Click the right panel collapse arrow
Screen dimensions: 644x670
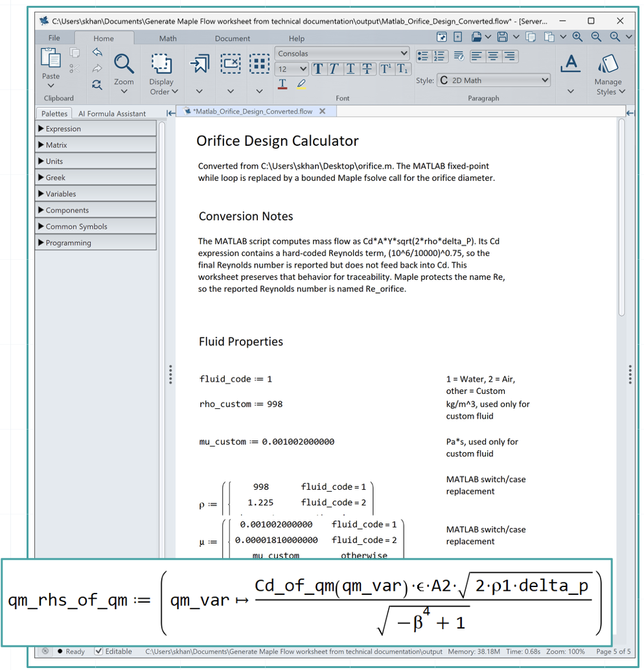(x=630, y=113)
